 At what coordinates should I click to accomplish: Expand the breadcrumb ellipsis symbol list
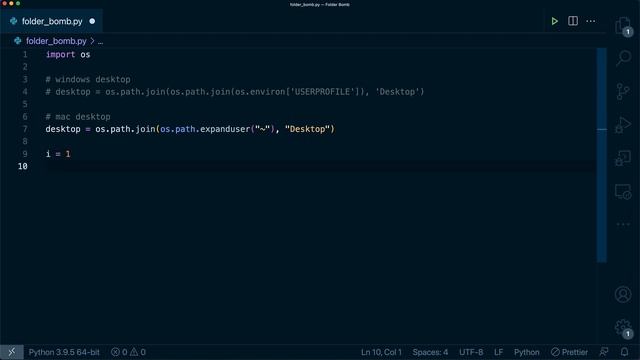tap(100, 41)
